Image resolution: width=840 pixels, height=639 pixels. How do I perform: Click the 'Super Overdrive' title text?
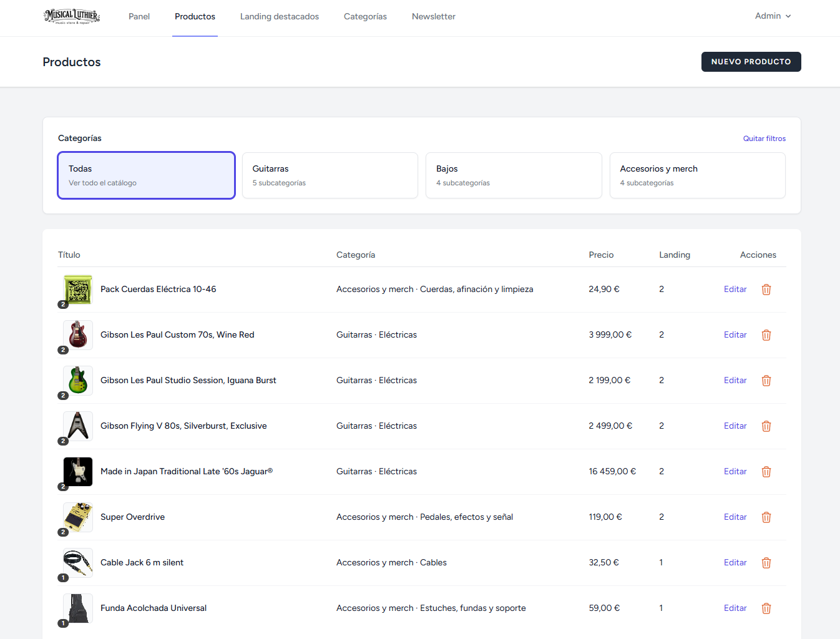[133, 517]
